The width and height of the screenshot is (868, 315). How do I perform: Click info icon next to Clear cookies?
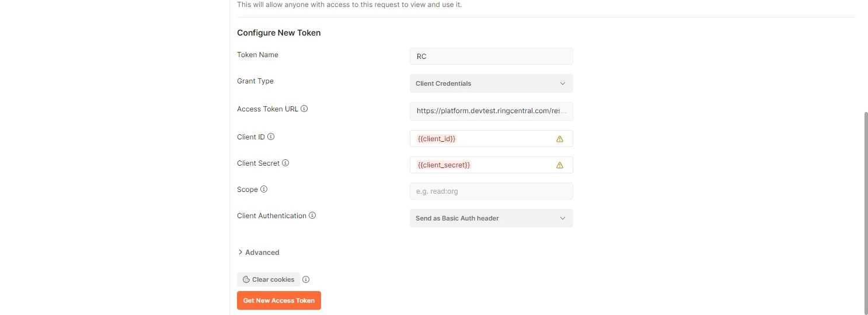[x=306, y=279]
